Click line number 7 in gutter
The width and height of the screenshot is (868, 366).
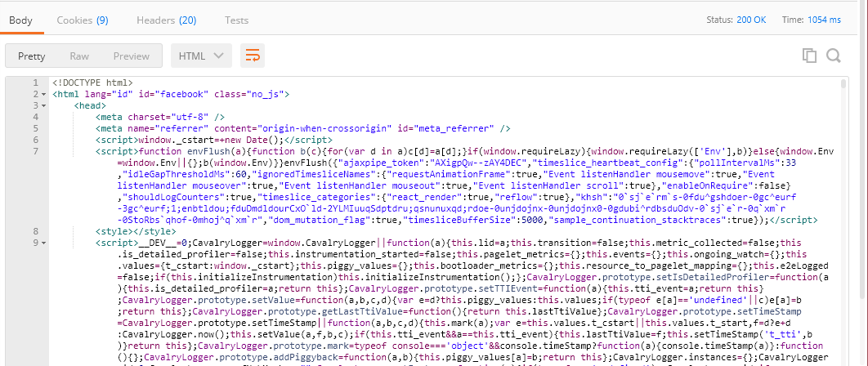click(x=36, y=151)
